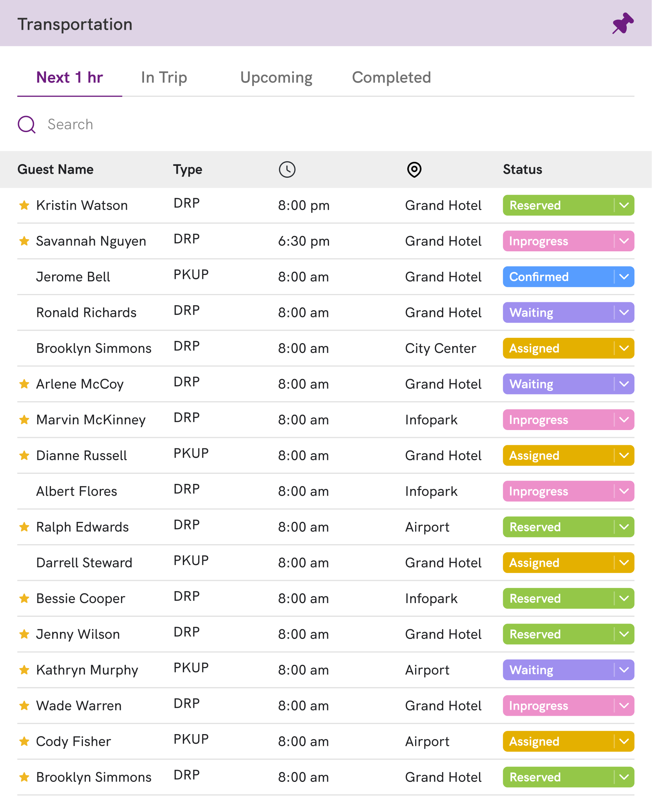Click star beside Arlene McCoy
Image resolution: width=653 pixels, height=812 pixels.
pos(24,384)
